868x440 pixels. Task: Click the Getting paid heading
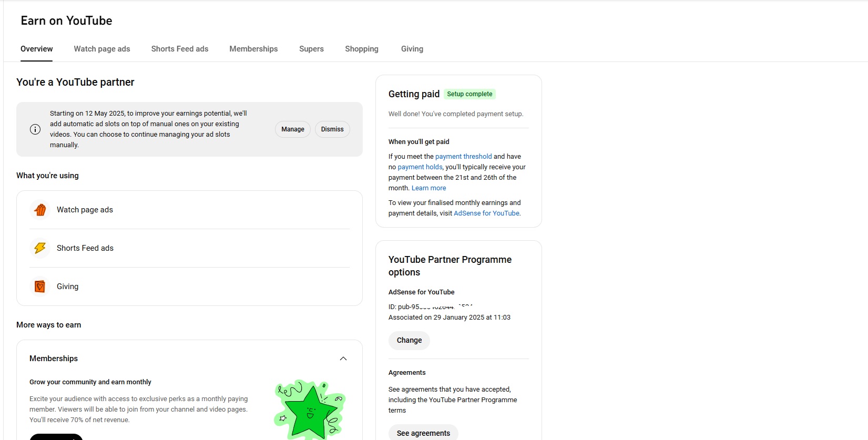tap(414, 94)
